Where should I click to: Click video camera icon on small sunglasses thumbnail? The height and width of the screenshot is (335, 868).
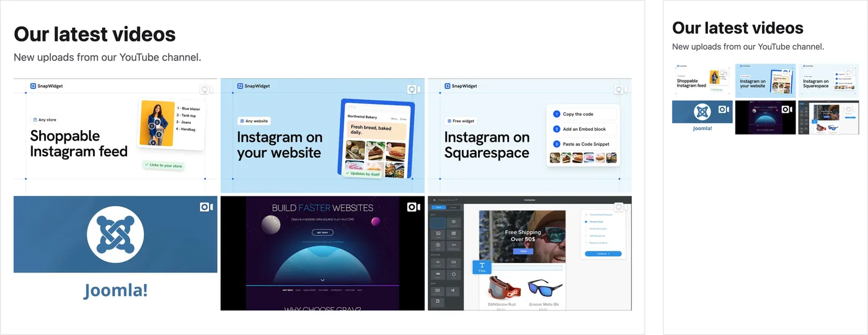[x=849, y=110]
